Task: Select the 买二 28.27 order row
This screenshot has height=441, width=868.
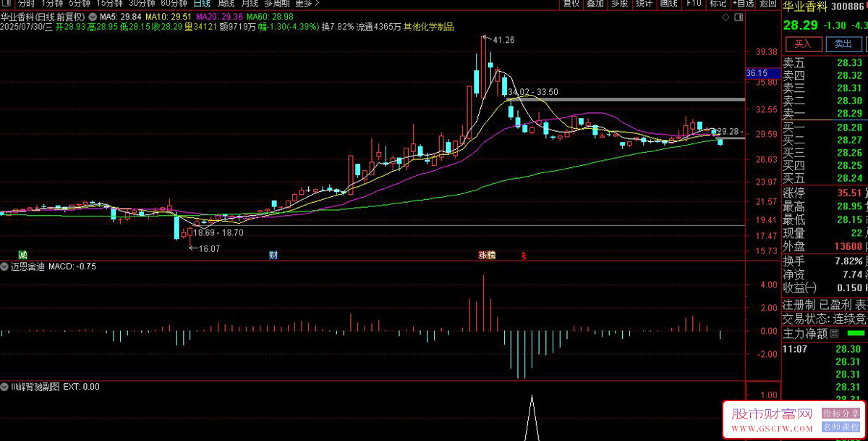Action: (x=825, y=140)
